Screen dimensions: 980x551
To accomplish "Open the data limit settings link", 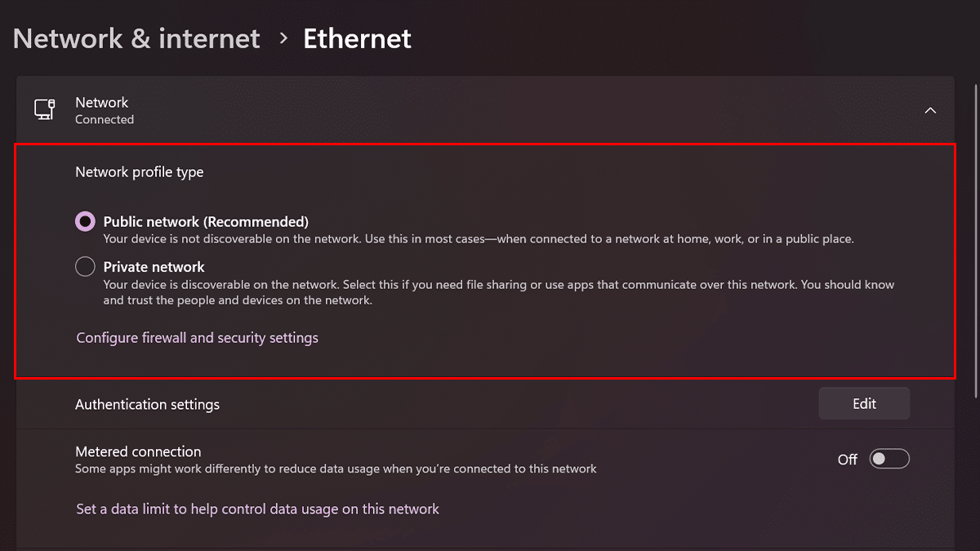I will [x=257, y=509].
